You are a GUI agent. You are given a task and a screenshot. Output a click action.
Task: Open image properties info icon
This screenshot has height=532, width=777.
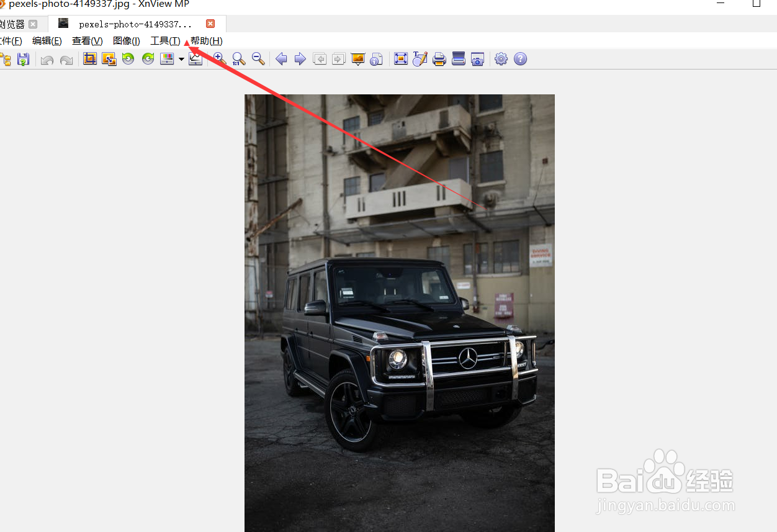376,59
